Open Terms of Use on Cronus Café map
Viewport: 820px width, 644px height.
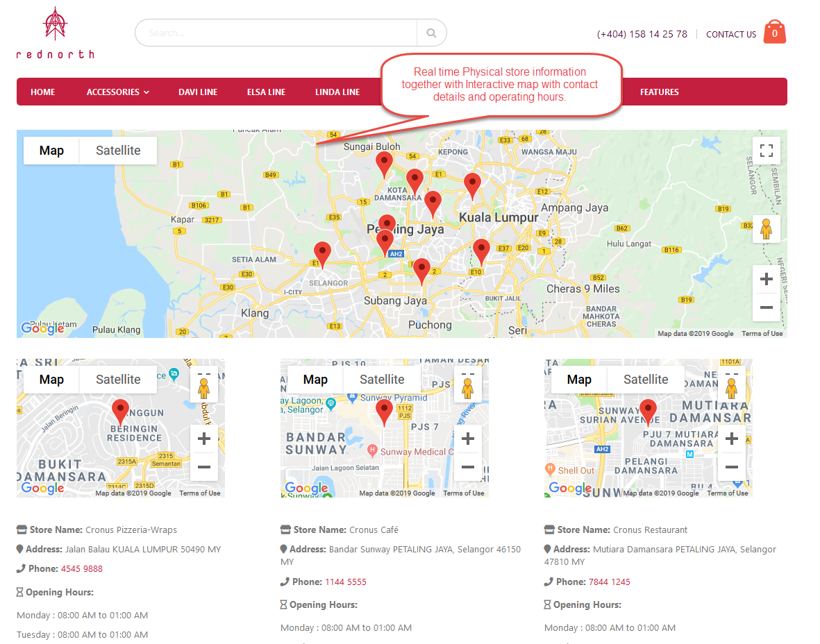(x=463, y=493)
